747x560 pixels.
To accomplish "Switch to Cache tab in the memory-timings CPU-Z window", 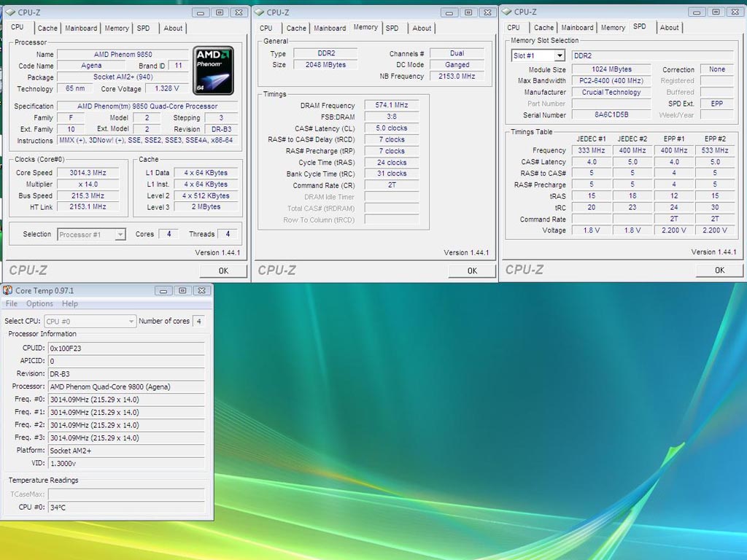I will (x=296, y=28).
